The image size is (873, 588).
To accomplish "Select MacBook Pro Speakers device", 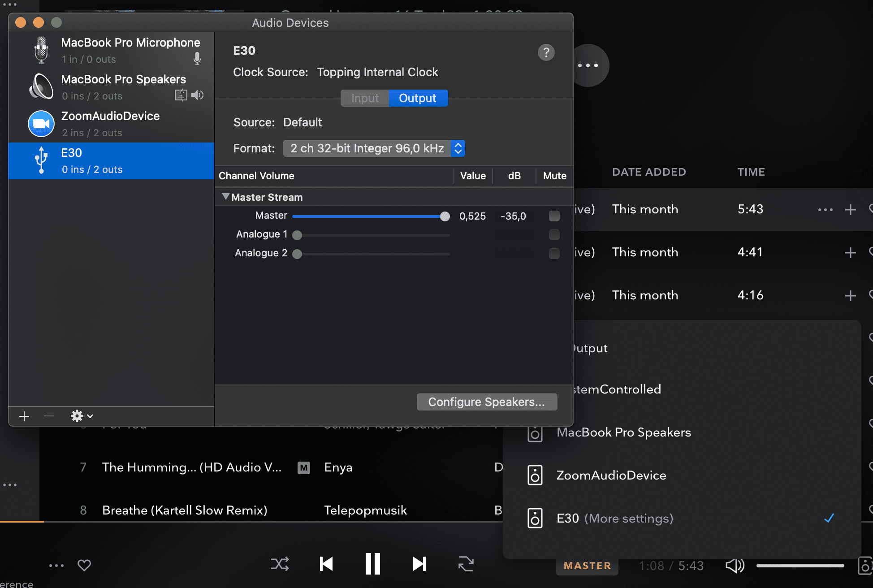I will 111,87.
